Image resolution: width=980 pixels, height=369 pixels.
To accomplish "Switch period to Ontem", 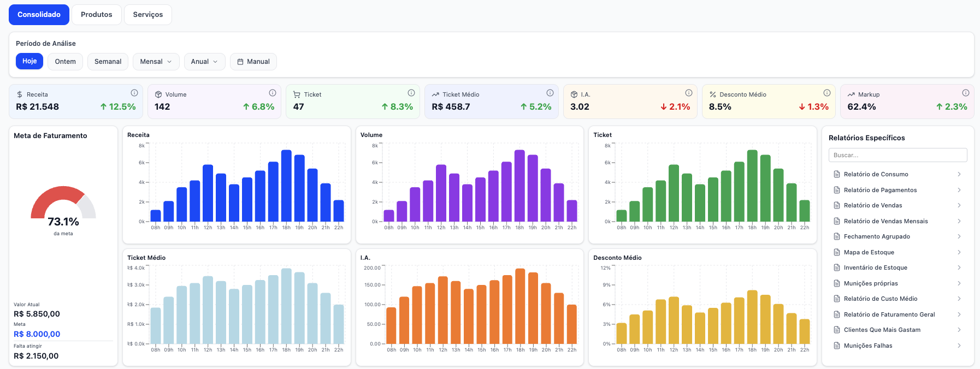I will pos(66,62).
